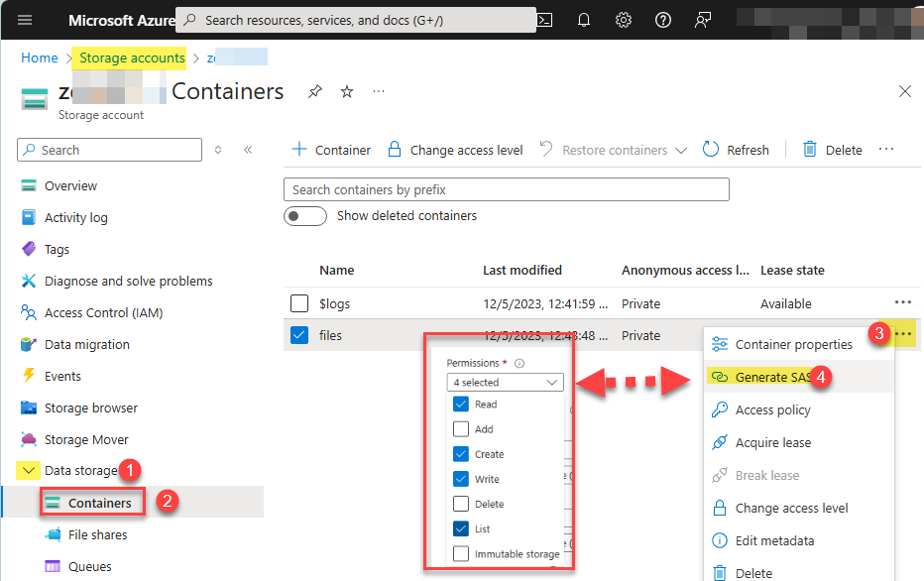Choose Access policy from context menu

(799, 409)
